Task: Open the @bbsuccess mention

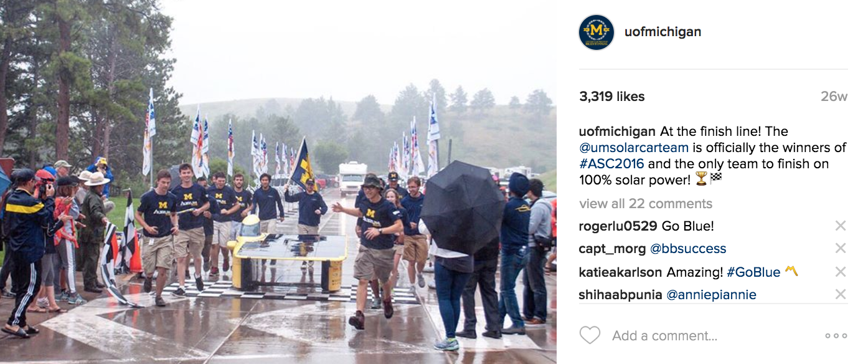Action: pyautogui.click(x=688, y=249)
